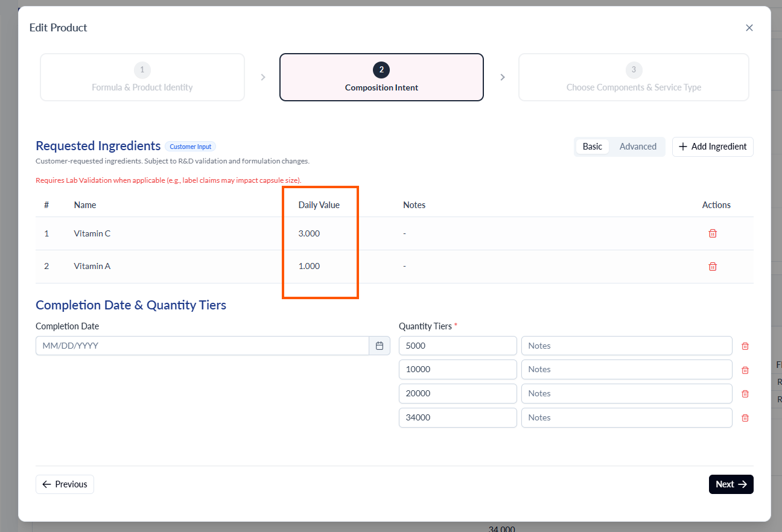Switch ingredient view to Advanced
The image size is (782, 532).
click(638, 147)
